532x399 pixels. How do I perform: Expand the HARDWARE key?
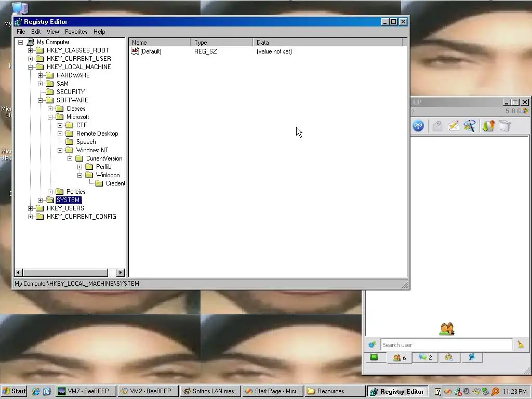(41, 75)
